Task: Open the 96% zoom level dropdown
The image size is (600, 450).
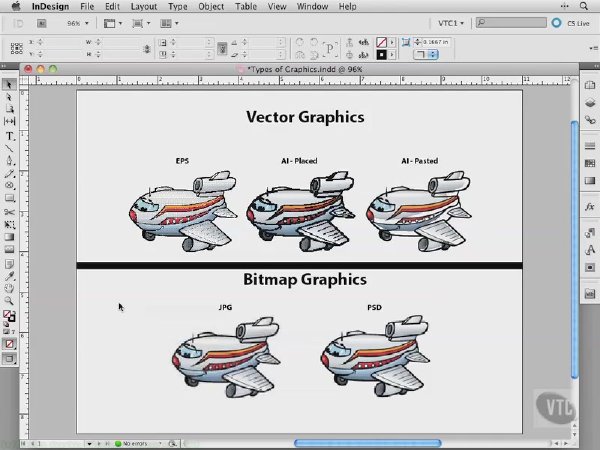Action: [78, 23]
